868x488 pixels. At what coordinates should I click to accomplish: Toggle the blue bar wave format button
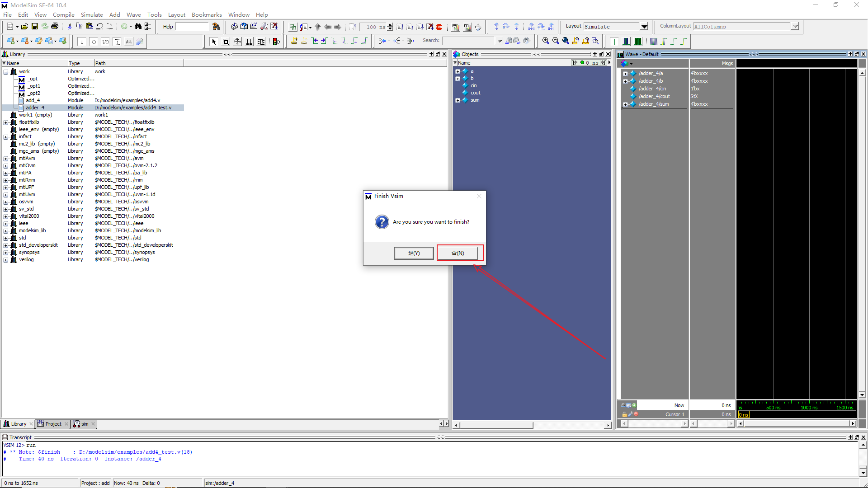[626, 42]
